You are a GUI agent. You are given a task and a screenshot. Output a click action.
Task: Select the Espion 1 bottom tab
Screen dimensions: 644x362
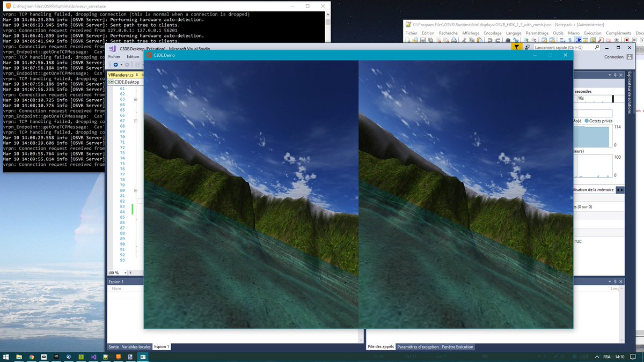(x=162, y=347)
